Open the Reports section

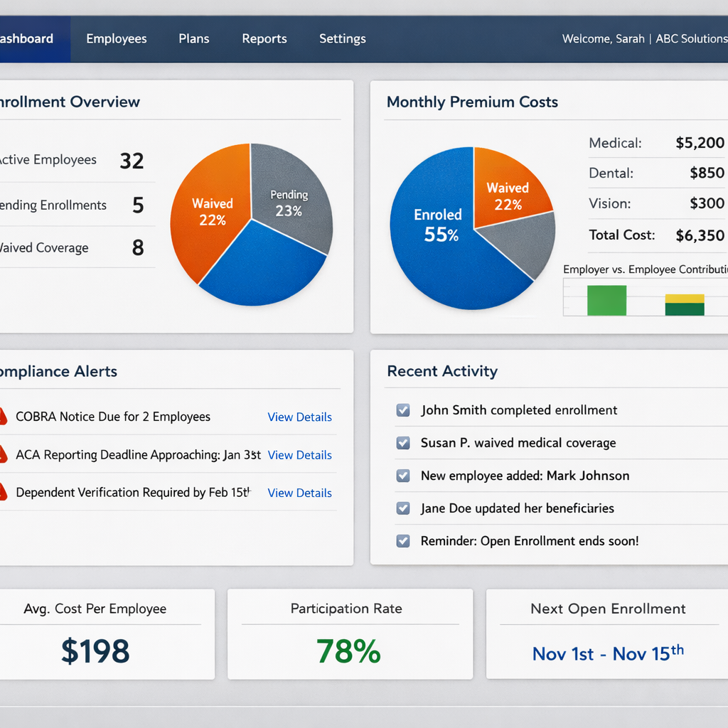(x=264, y=39)
